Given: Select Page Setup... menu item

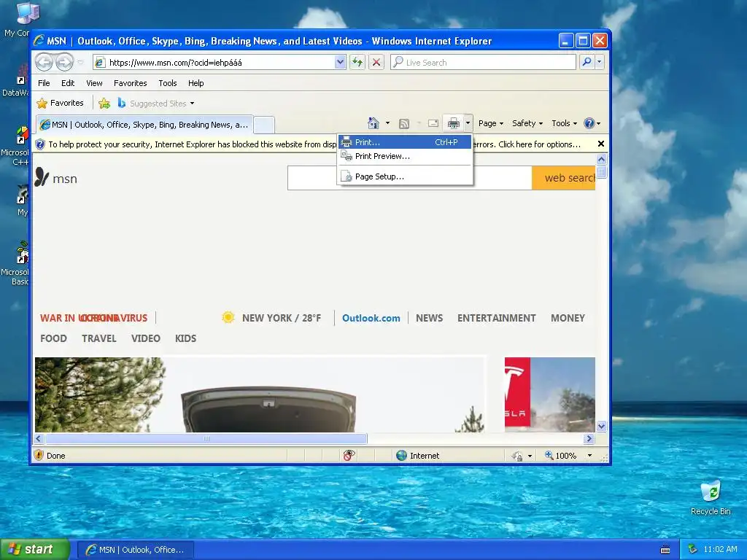Looking at the screenshot, I should 405,176.
